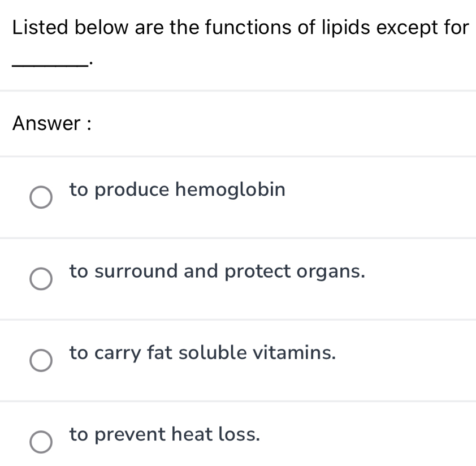Click the "to prevent heat loss." text

click(x=165, y=434)
